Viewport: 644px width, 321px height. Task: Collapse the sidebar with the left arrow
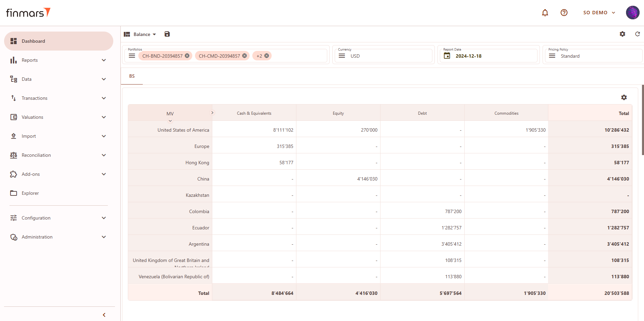coord(104,315)
